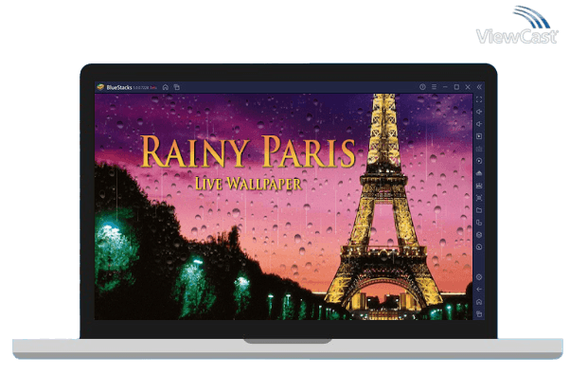Open the Home tab icon in title bar

166,87
